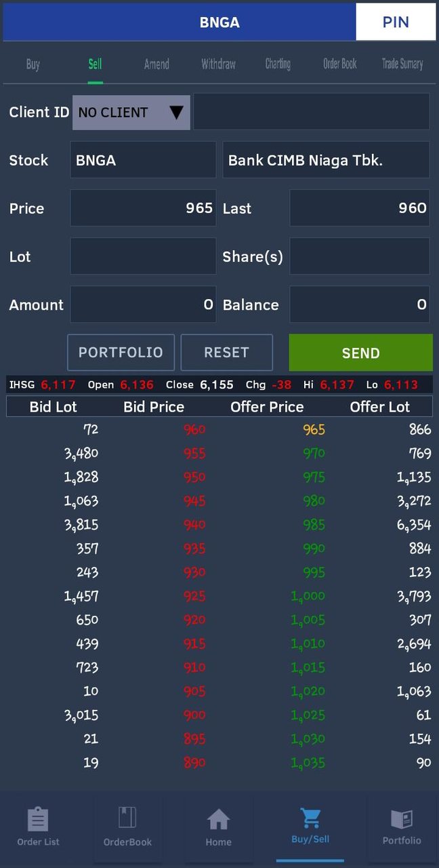
Task: Switch to the Buy tab
Action: (x=33, y=64)
